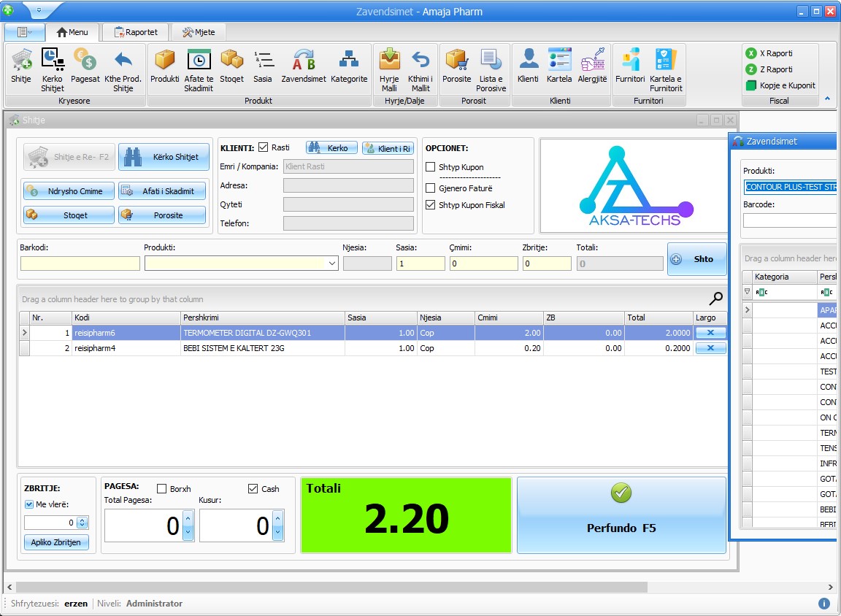This screenshot has width=841, height=616.
Task: Collapse the ribbon with the chevron arrow
Action: 827,99
